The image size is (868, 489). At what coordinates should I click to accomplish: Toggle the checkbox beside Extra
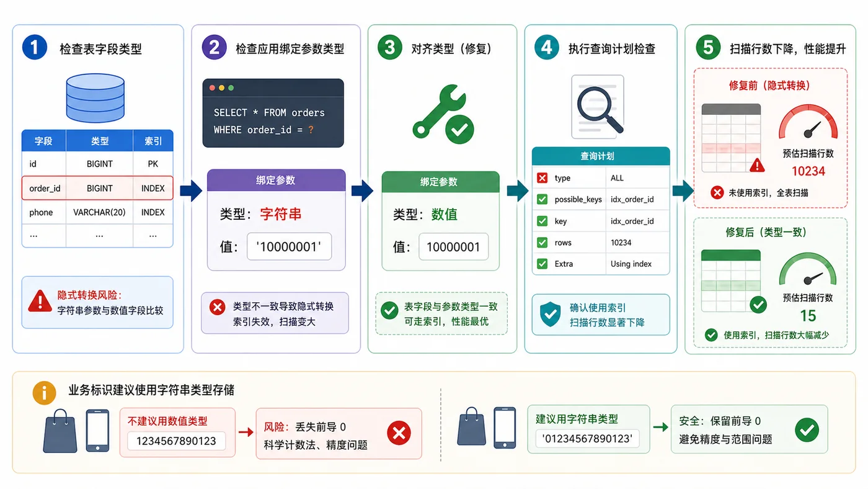[x=542, y=264]
